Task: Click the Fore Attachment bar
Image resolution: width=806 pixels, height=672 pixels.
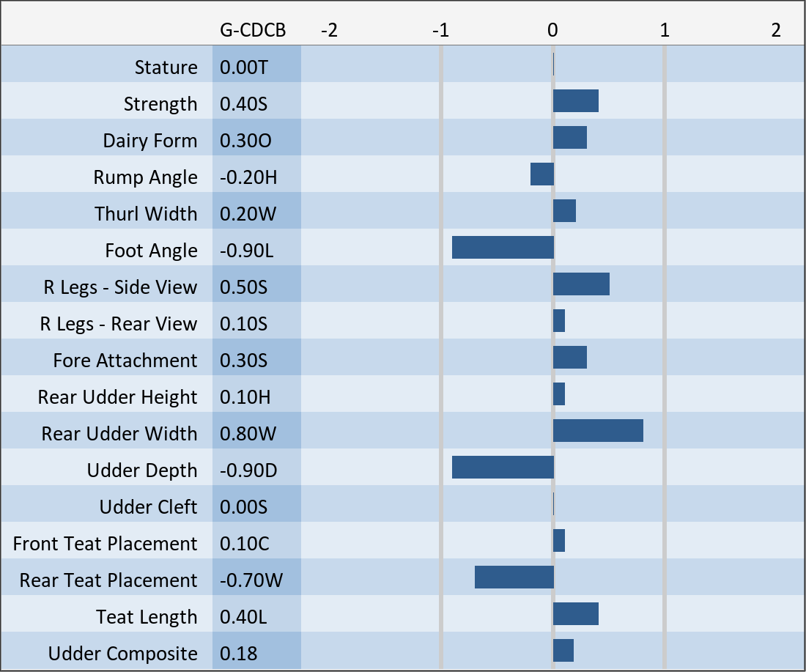Action: coord(570,358)
